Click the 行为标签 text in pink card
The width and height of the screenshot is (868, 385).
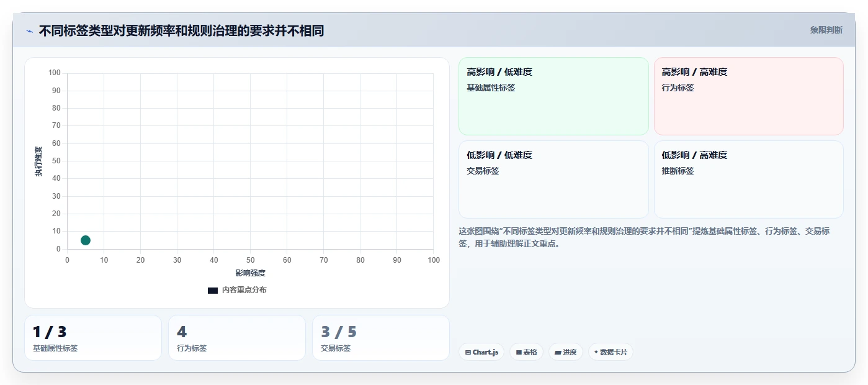(678, 88)
